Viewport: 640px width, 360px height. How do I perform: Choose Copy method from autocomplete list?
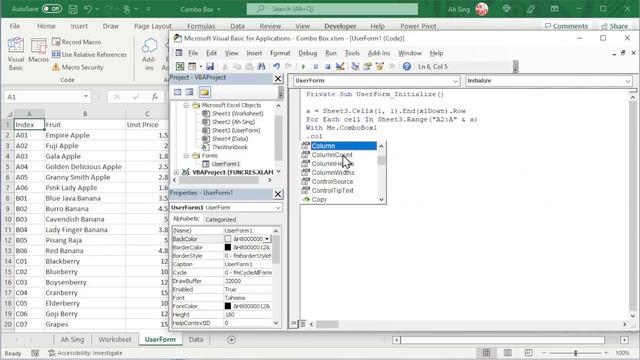[319, 200]
